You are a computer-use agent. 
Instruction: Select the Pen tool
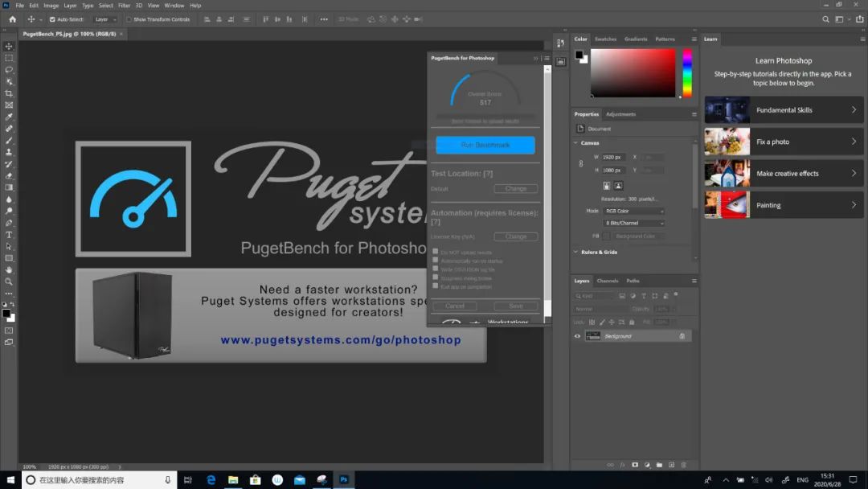click(x=9, y=223)
